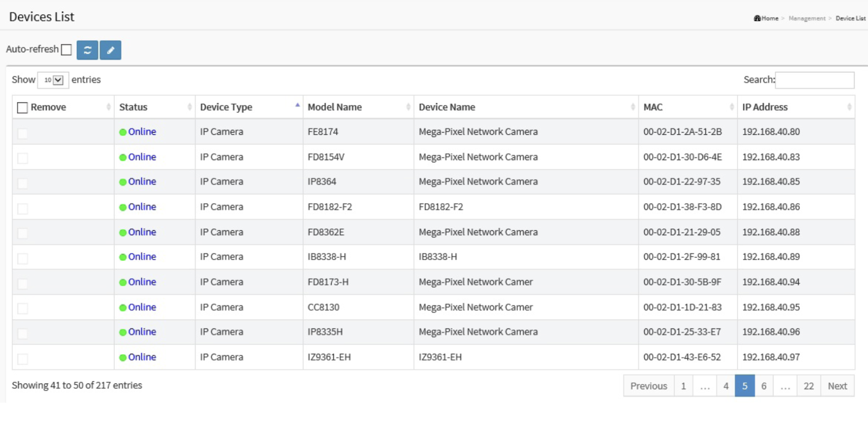
Task: Tick the checkbox for the FE8174 row
Action: (22, 133)
